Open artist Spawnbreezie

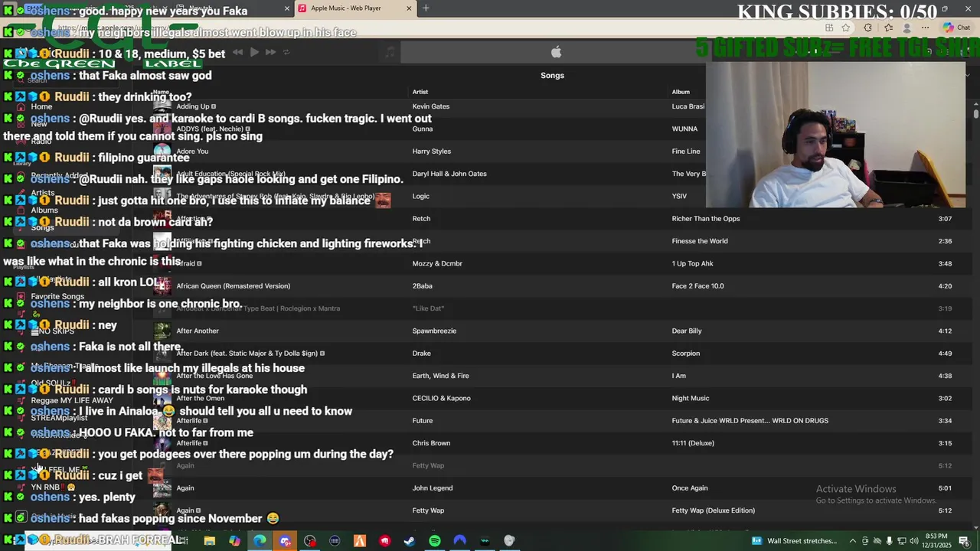434,331
